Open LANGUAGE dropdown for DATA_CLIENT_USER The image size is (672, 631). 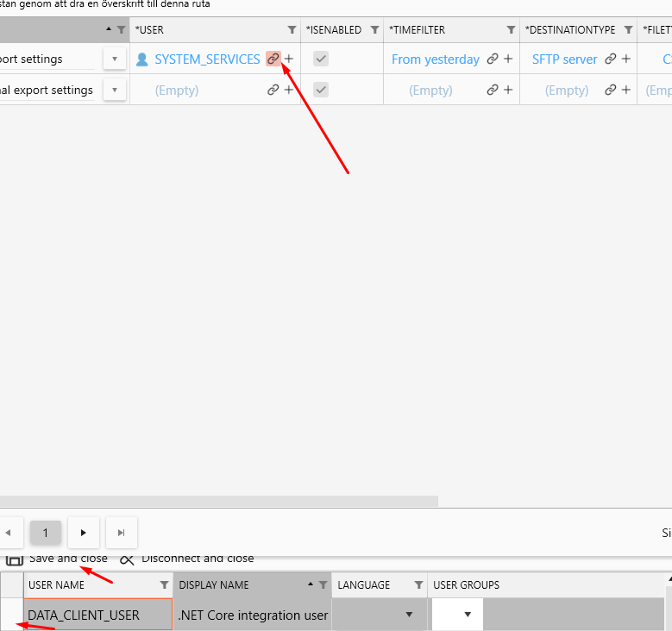click(x=409, y=615)
